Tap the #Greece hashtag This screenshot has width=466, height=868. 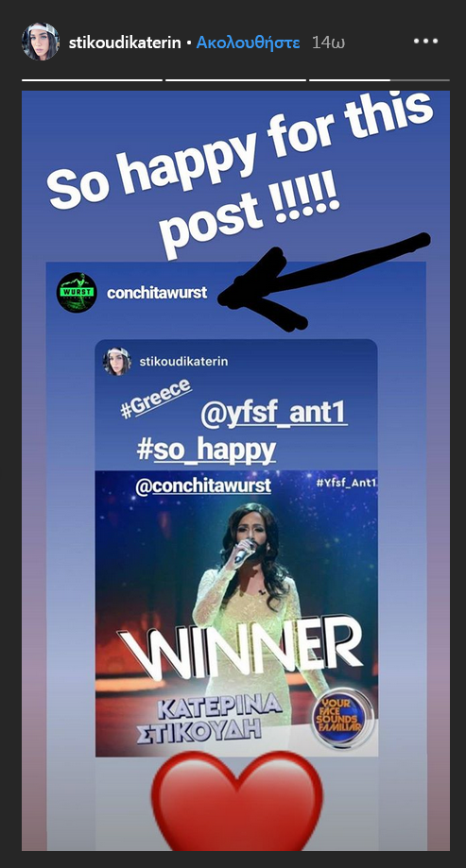pyautogui.click(x=156, y=399)
